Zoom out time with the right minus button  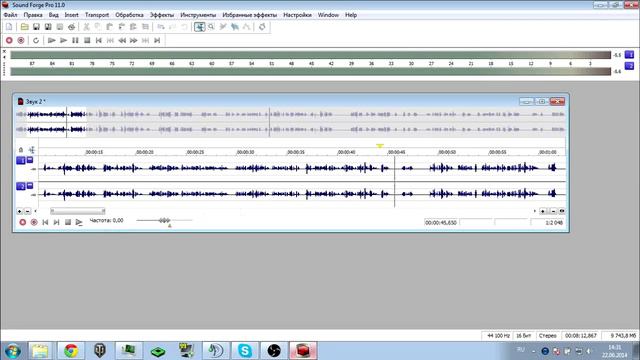pos(553,211)
